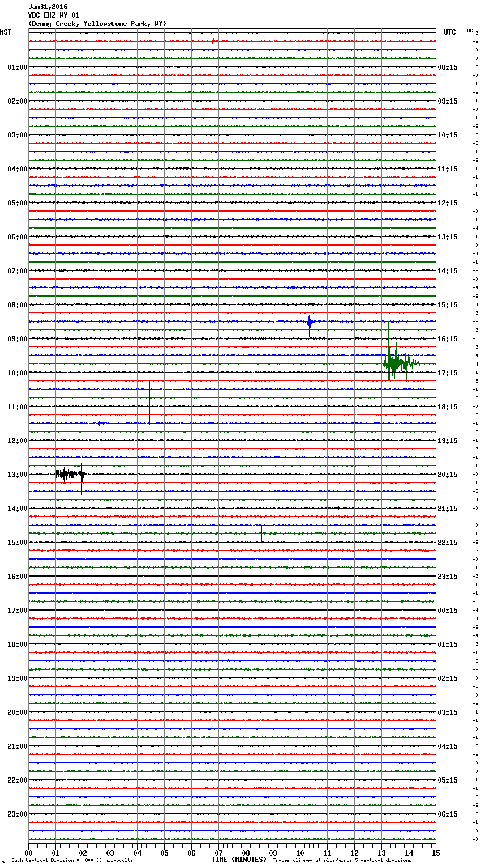Click the blue seismic event below 08:00 MST
The image size is (481, 868).
click(310, 323)
